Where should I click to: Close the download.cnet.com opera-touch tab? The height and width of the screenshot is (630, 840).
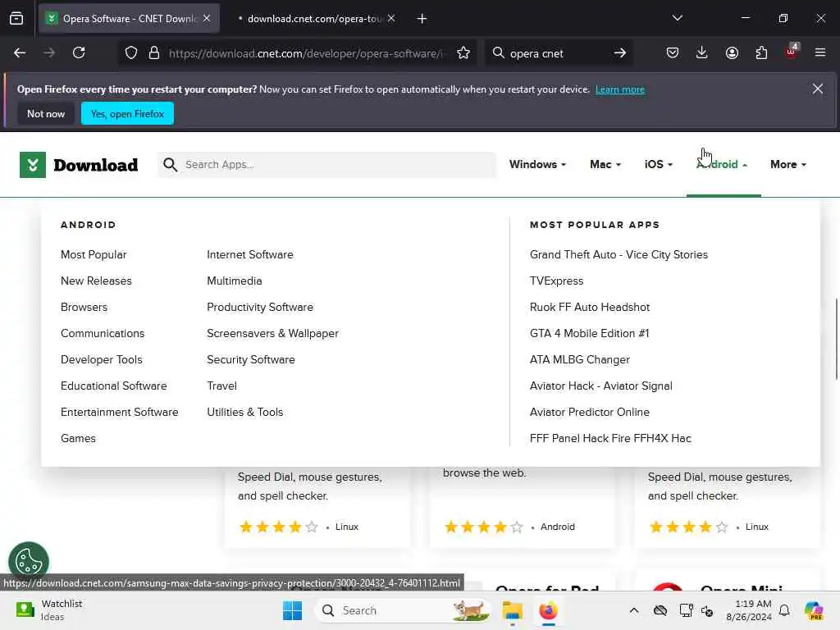[x=391, y=19]
